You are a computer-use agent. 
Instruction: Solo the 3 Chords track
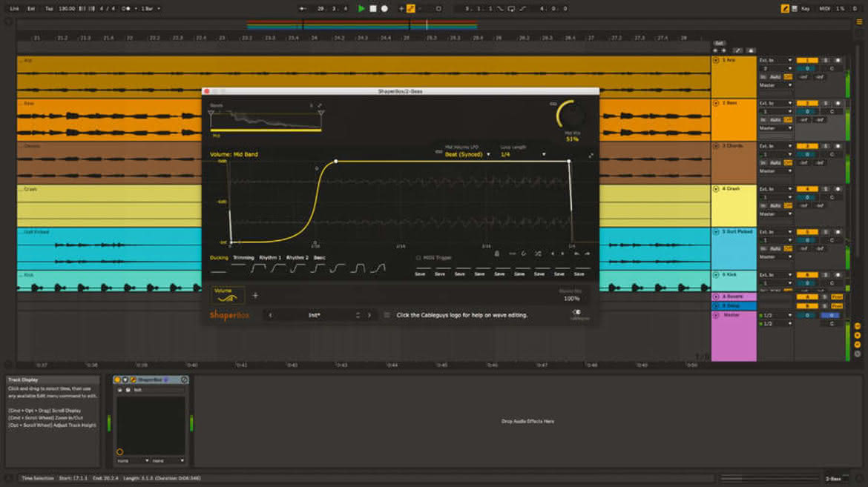(x=826, y=146)
